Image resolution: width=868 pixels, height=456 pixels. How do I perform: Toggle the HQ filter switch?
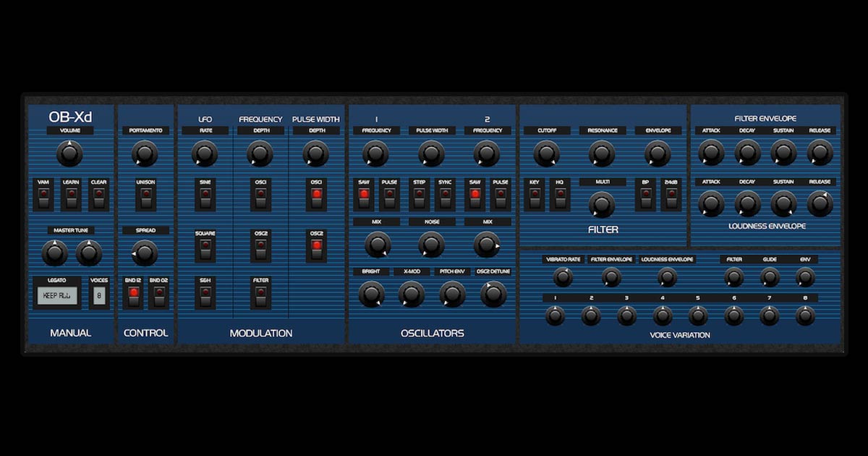(560, 198)
